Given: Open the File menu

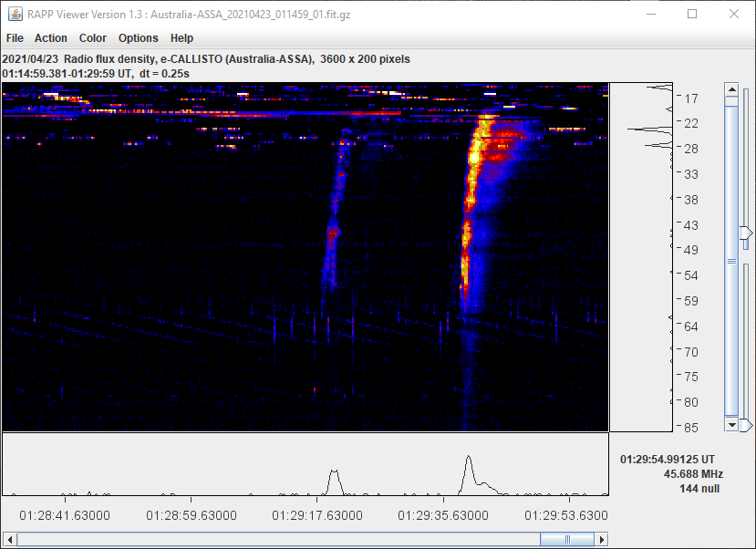Looking at the screenshot, I should point(15,38).
